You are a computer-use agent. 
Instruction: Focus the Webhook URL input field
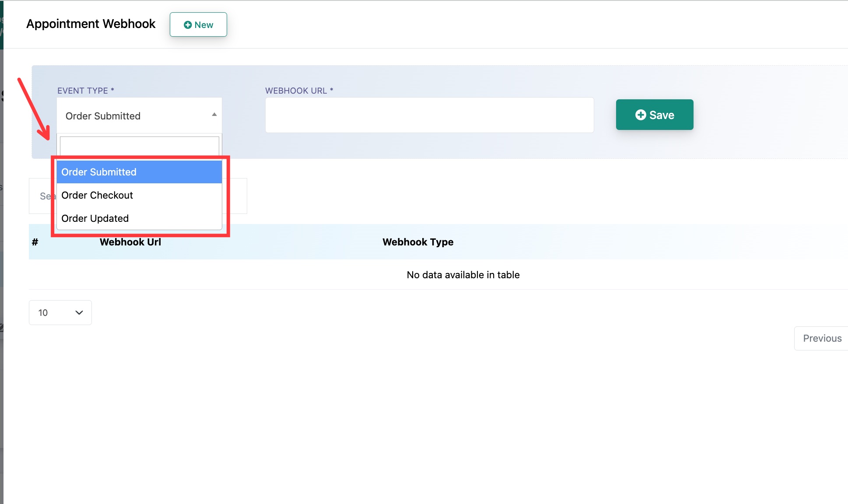pyautogui.click(x=429, y=115)
